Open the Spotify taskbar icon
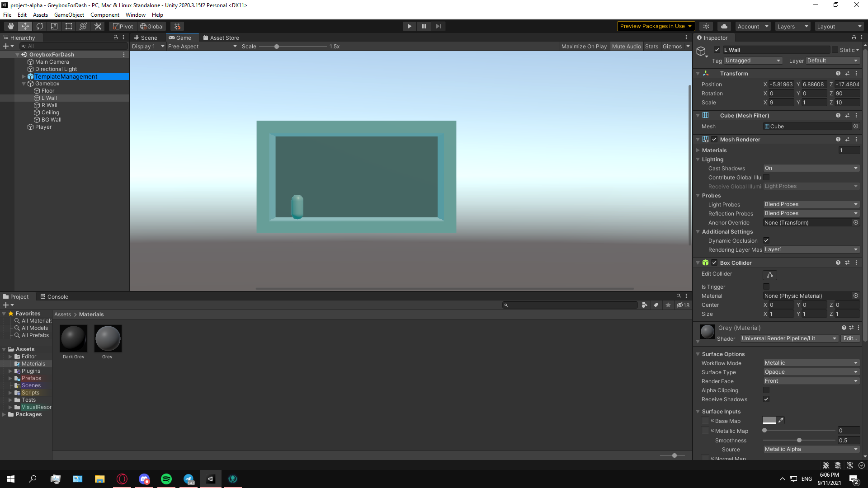The width and height of the screenshot is (868, 488). (166, 479)
